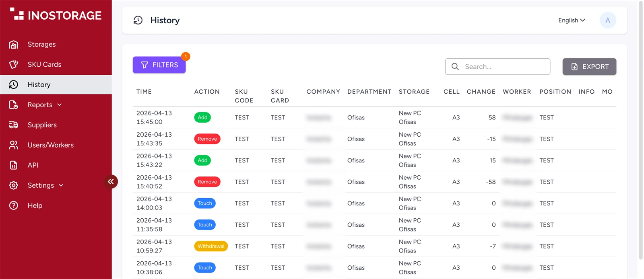Click the history icon in page header
This screenshot has height=279, width=644.
point(138,20)
